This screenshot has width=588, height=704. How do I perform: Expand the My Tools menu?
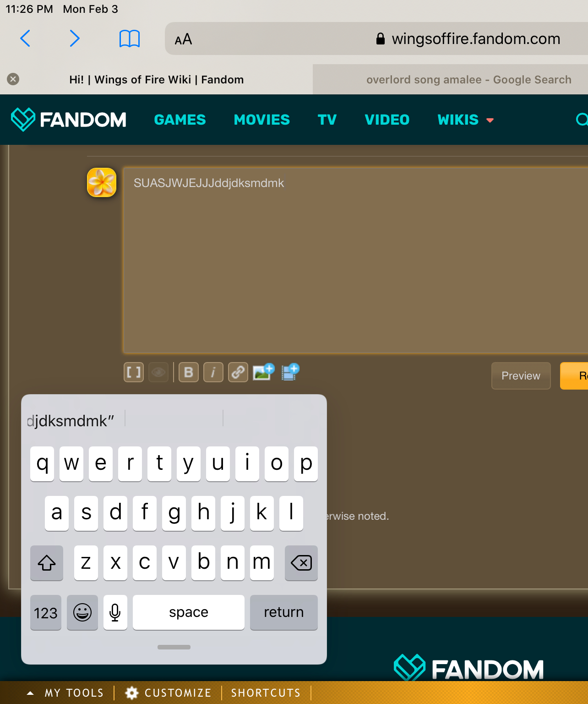click(x=65, y=693)
